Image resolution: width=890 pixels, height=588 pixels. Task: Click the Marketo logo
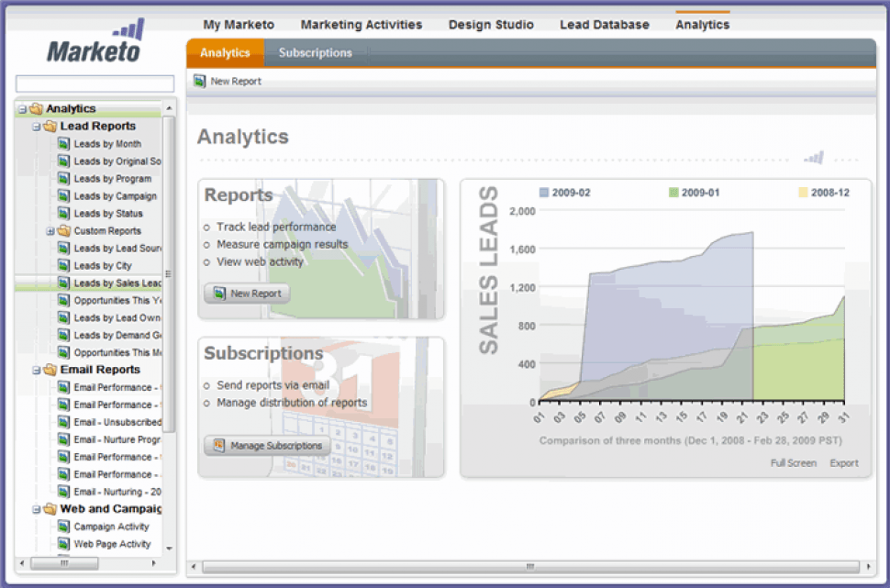[x=95, y=41]
